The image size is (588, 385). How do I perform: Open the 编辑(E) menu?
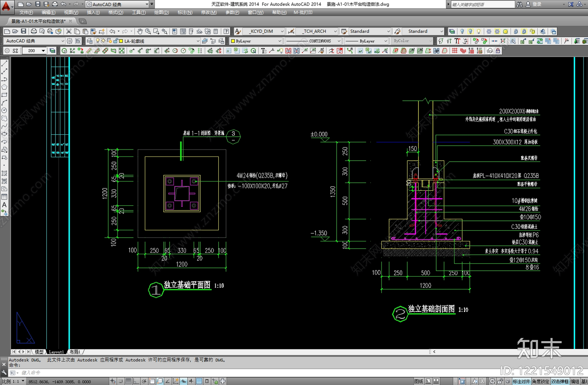click(x=49, y=12)
